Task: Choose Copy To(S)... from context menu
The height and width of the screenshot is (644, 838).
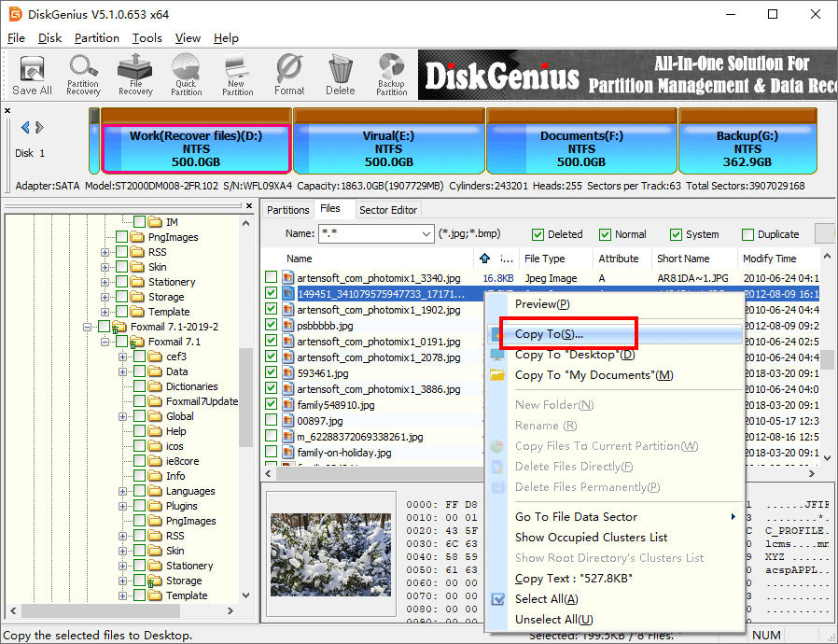Action: pos(615,334)
